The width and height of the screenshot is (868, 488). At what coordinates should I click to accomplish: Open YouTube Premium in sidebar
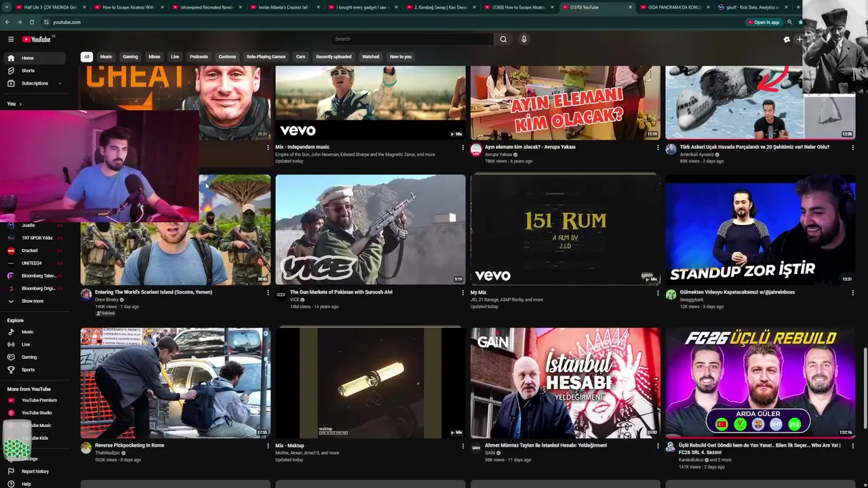(x=34, y=401)
